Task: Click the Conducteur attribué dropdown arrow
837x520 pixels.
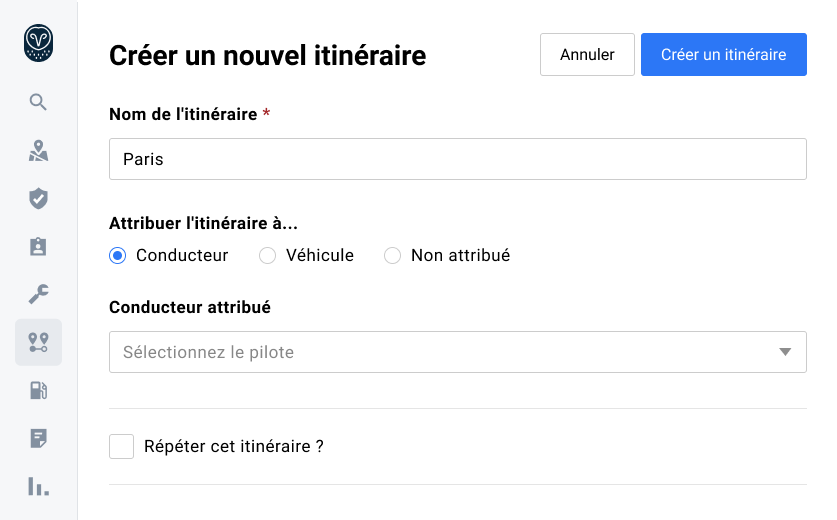Action: (x=785, y=352)
